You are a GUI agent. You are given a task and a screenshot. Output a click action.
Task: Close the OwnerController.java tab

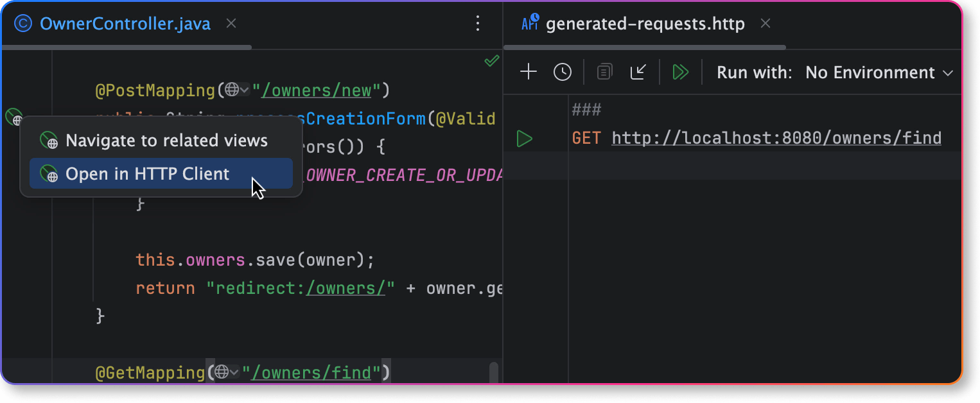(x=231, y=24)
